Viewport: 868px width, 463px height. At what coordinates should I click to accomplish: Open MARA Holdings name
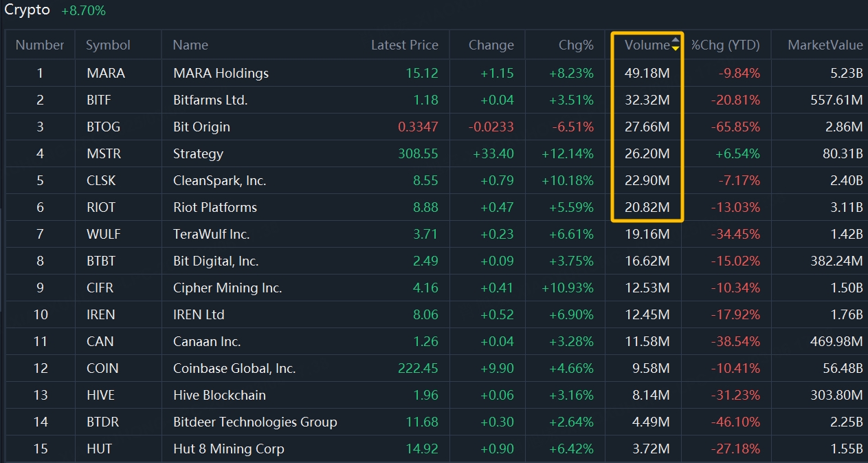221,73
